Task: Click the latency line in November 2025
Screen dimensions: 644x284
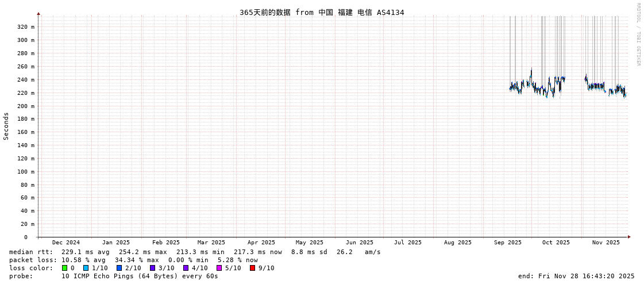Action: (606, 87)
